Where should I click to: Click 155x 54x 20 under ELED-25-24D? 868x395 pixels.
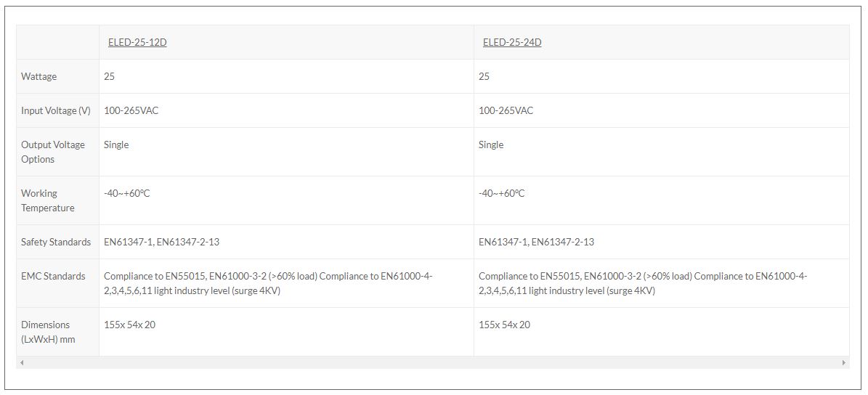504,325
